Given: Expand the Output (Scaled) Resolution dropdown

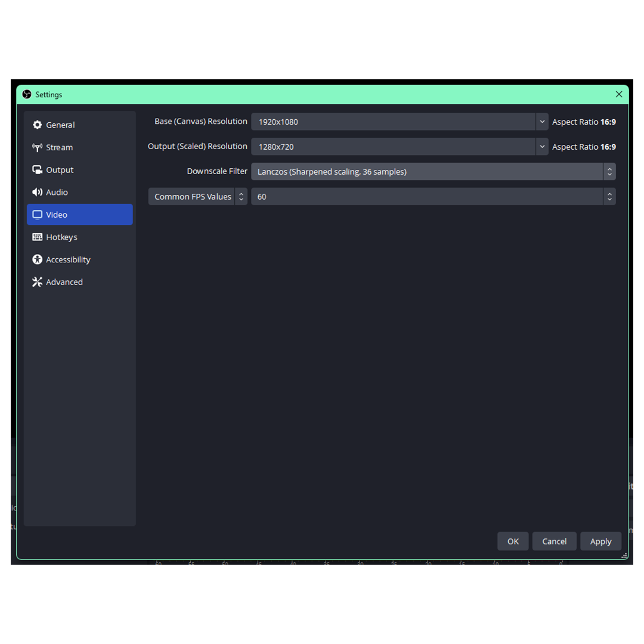Looking at the screenshot, I should point(541,147).
